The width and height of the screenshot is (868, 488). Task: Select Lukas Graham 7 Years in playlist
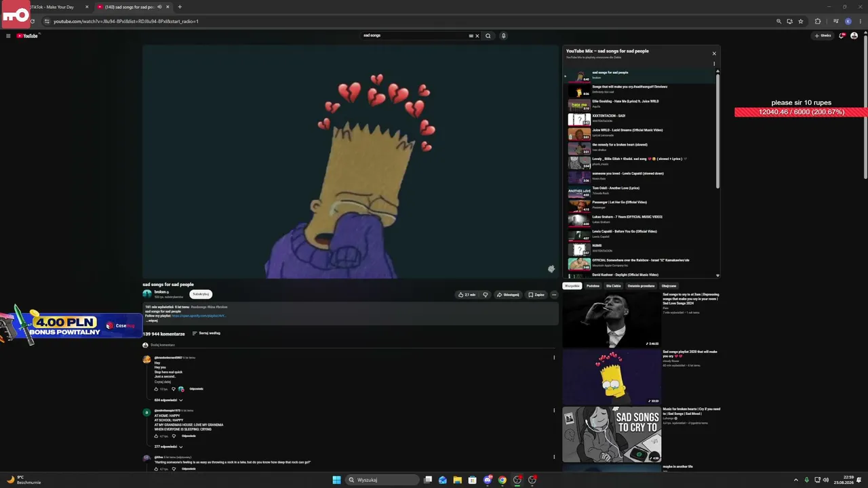click(x=641, y=220)
